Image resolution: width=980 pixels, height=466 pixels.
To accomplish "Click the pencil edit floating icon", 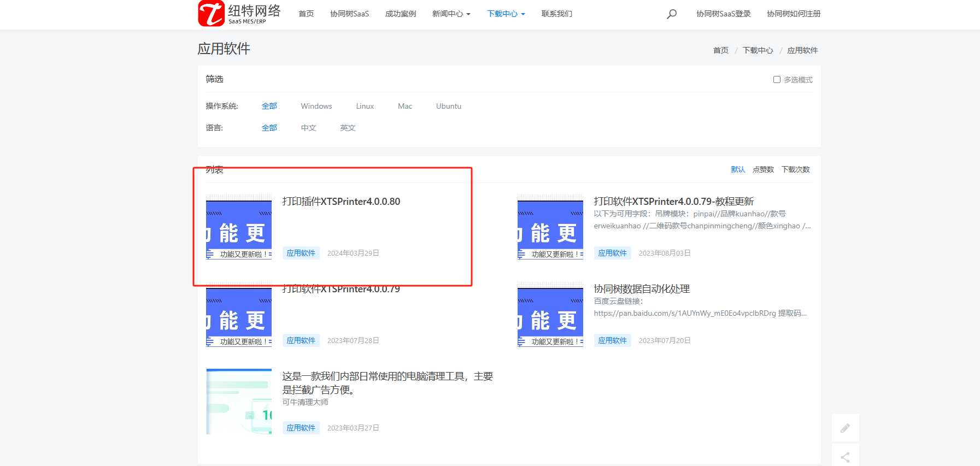I will pyautogui.click(x=845, y=428).
